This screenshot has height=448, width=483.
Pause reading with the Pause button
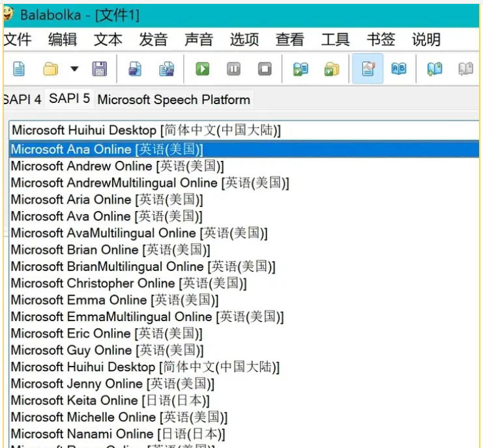tap(233, 68)
